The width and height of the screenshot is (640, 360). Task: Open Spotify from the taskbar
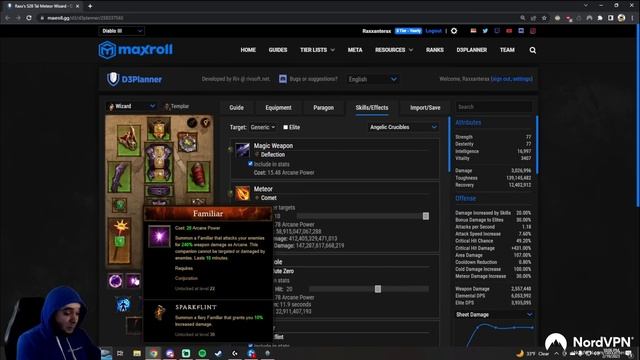(x=202, y=353)
